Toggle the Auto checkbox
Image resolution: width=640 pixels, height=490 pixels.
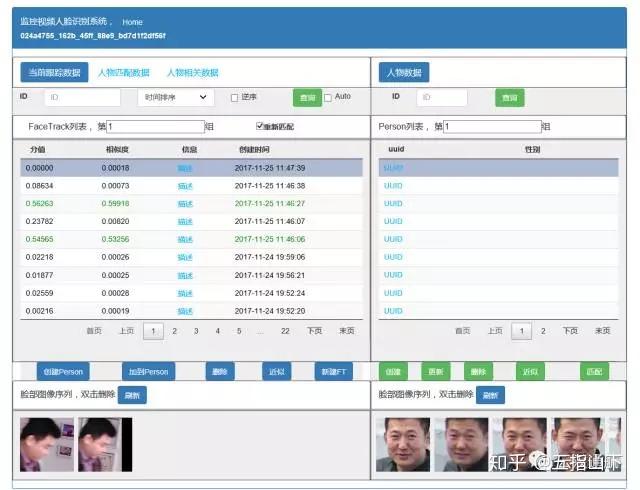(x=328, y=98)
